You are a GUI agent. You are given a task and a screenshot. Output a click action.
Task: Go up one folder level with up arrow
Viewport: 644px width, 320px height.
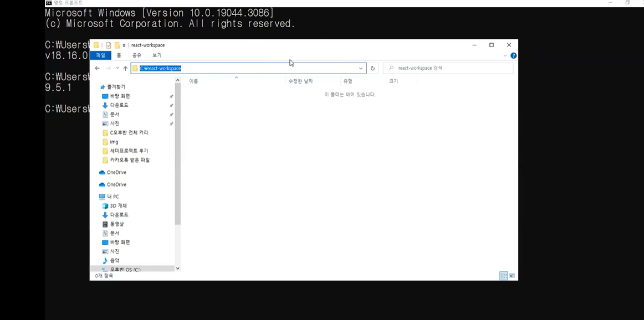pyautogui.click(x=125, y=68)
